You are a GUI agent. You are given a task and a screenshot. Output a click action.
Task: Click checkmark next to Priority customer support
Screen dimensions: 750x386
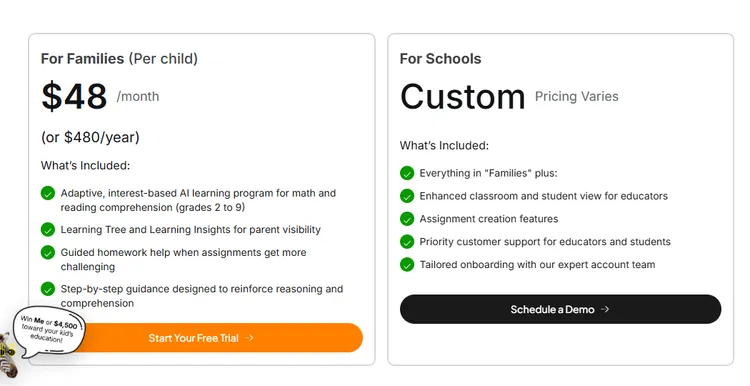tap(407, 242)
